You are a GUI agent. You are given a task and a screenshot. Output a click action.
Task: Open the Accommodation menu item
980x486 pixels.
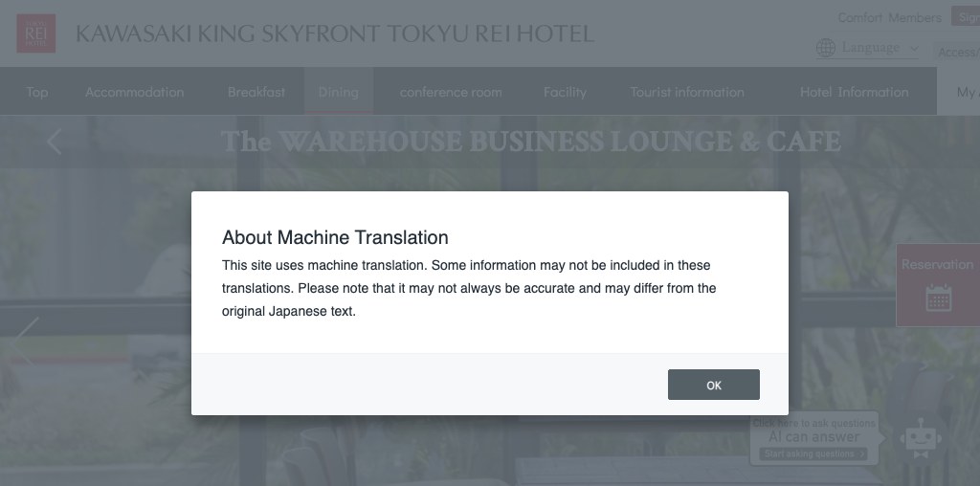pos(134,92)
